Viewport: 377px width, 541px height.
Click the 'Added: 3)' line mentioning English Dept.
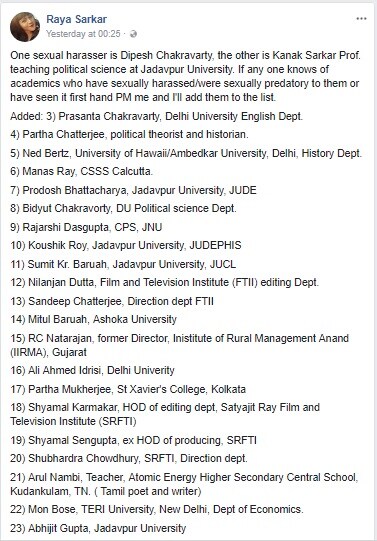(x=156, y=116)
